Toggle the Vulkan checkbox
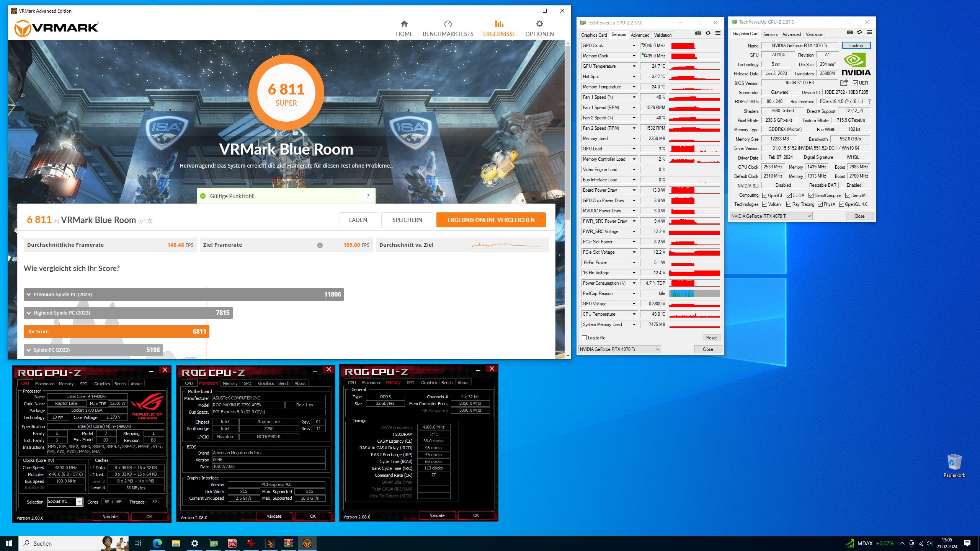The width and height of the screenshot is (980, 551). click(x=764, y=204)
